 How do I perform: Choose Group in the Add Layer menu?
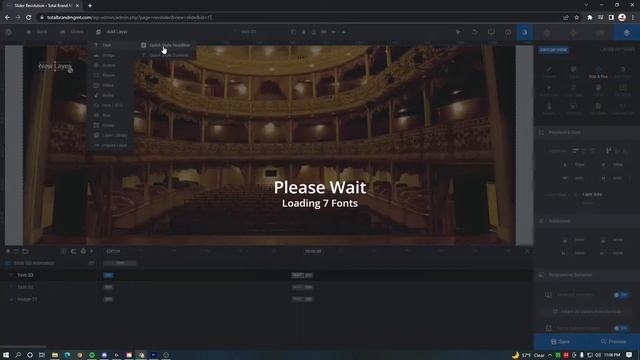(x=111, y=125)
